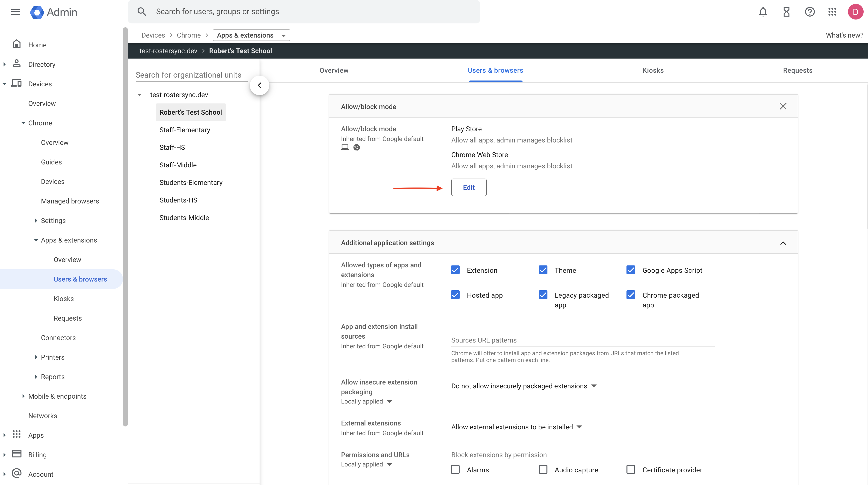Click the account avatar in the corner
The width and height of the screenshot is (868, 485).
point(856,11)
